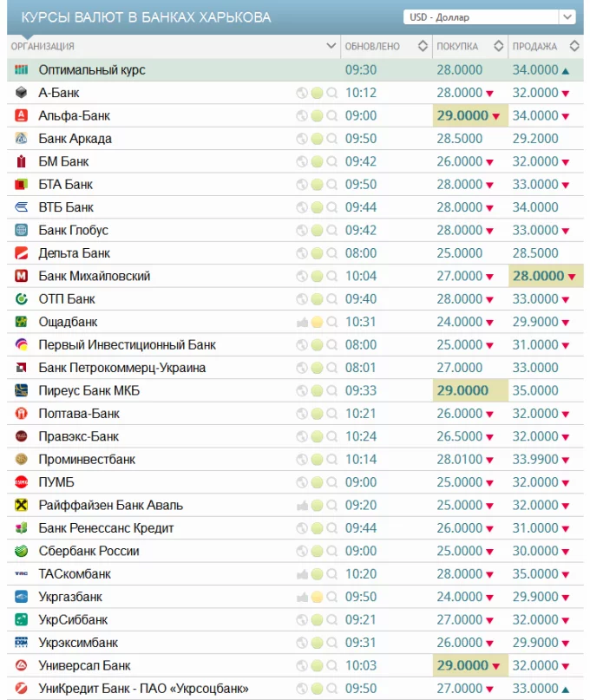Click 10:31 update time for Ощадбанк
This screenshot has height=700, width=590.
(x=361, y=322)
